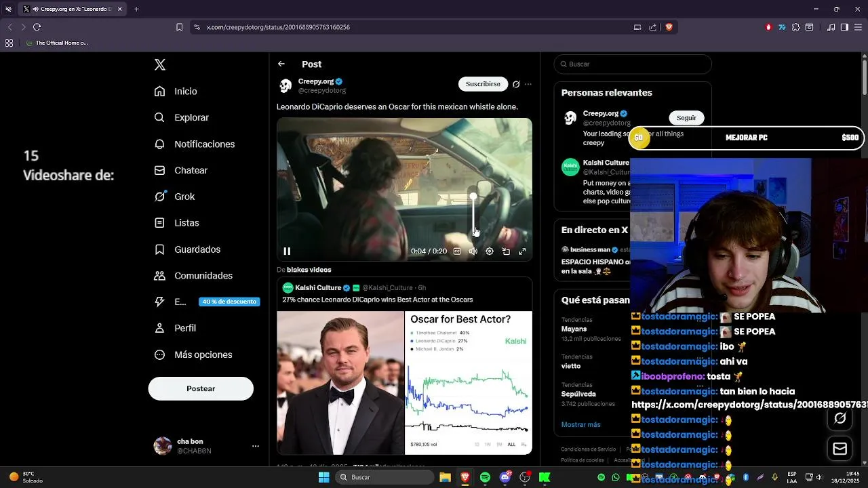Enter video fullscreen mode
This screenshot has height=488, width=868.
tap(522, 251)
